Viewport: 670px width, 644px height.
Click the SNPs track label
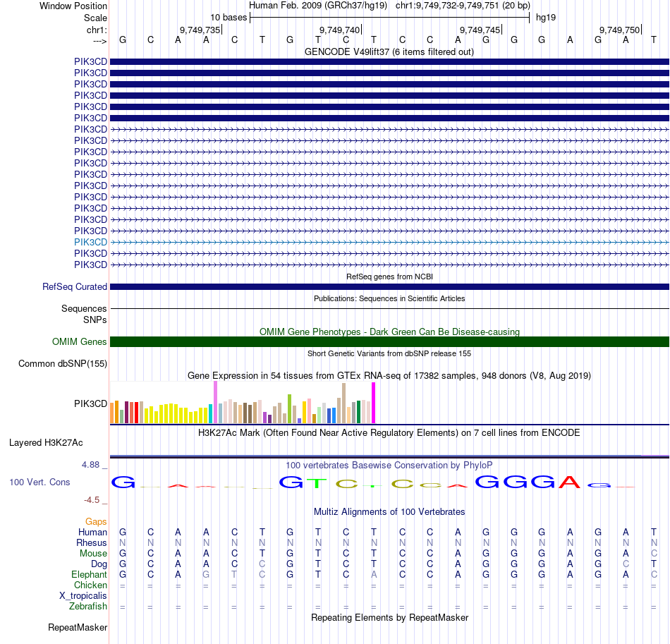(x=95, y=320)
